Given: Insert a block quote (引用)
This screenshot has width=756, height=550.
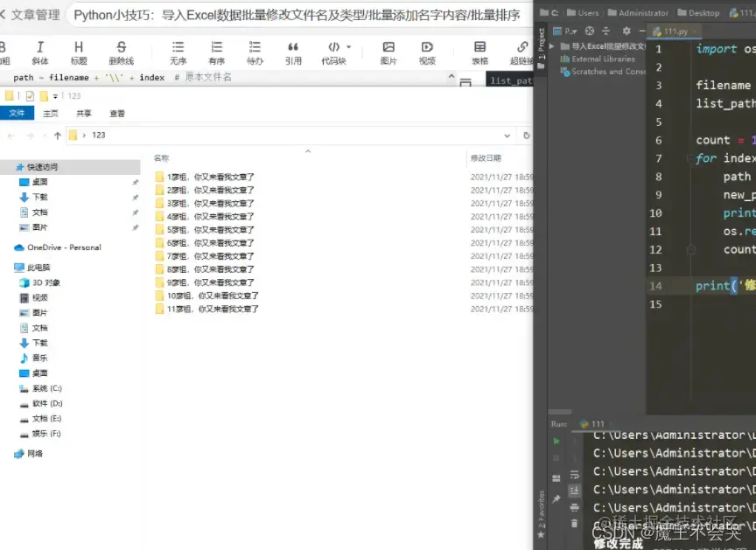Looking at the screenshot, I should coord(293,52).
